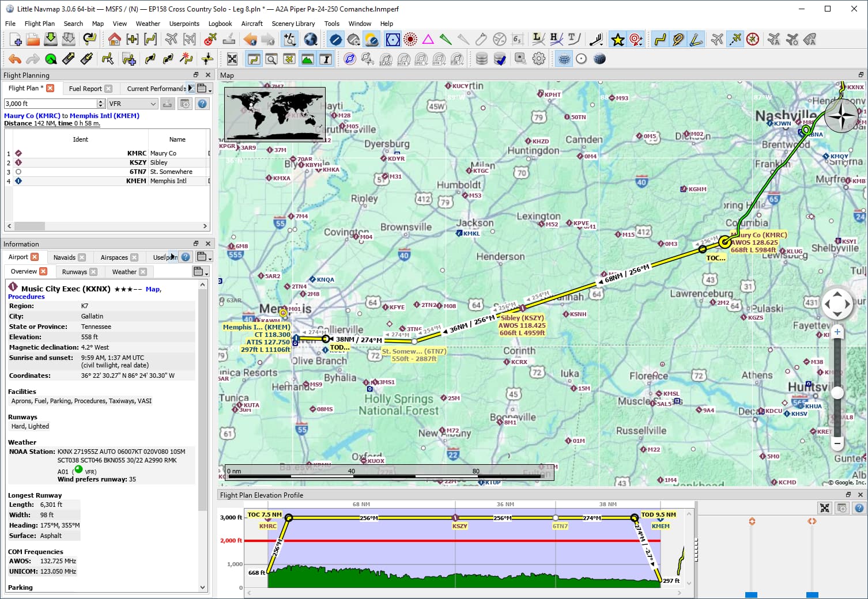Click the right elevation profile zoom slider
The width and height of the screenshot is (868, 599).
coord(812,594)
